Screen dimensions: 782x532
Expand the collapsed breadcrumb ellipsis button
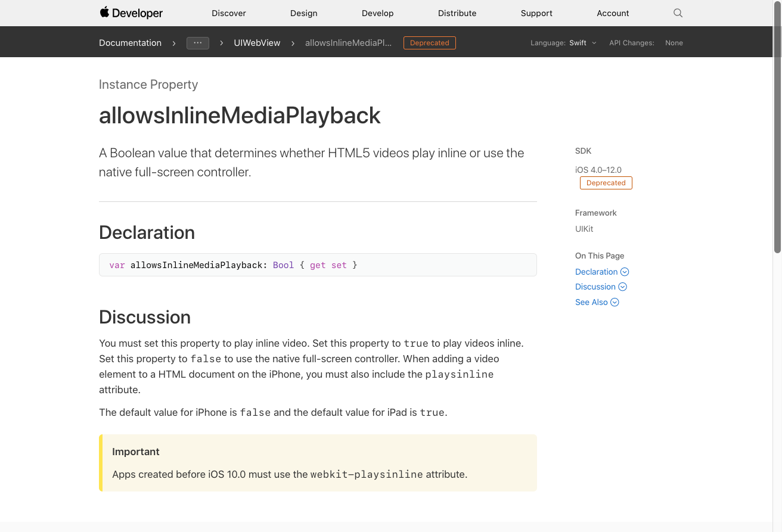pyautogui.click(x=198, y=43)
